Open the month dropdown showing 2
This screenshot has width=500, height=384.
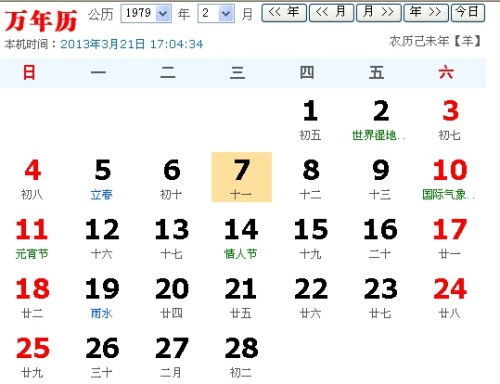point(216,13)
